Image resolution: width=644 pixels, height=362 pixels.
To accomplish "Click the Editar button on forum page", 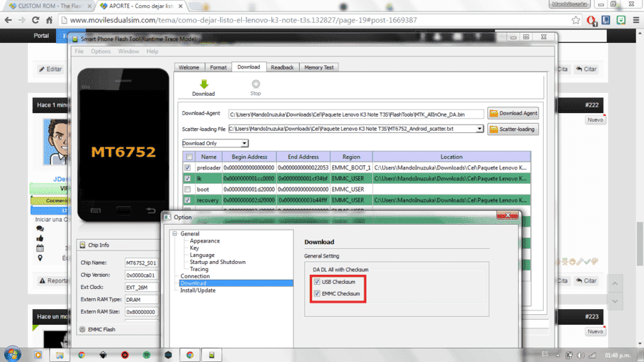I will (51, 69).
